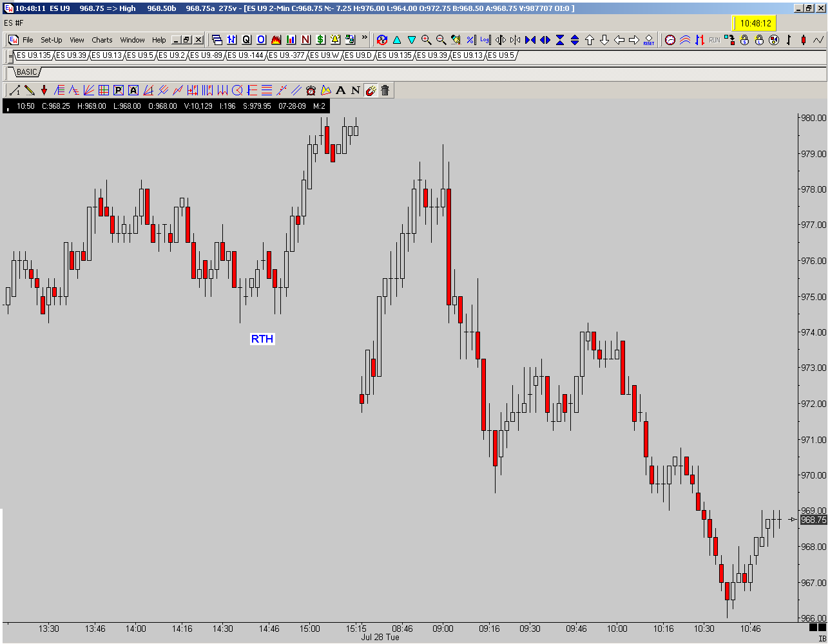Switch to line chart style
The image size is (830, 644).
(x=818, y=40)
